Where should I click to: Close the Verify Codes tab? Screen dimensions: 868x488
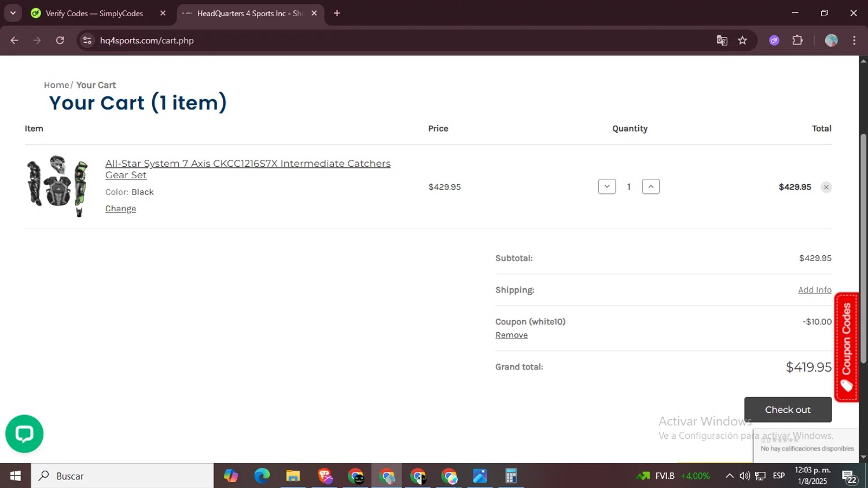tap(163, 13)
